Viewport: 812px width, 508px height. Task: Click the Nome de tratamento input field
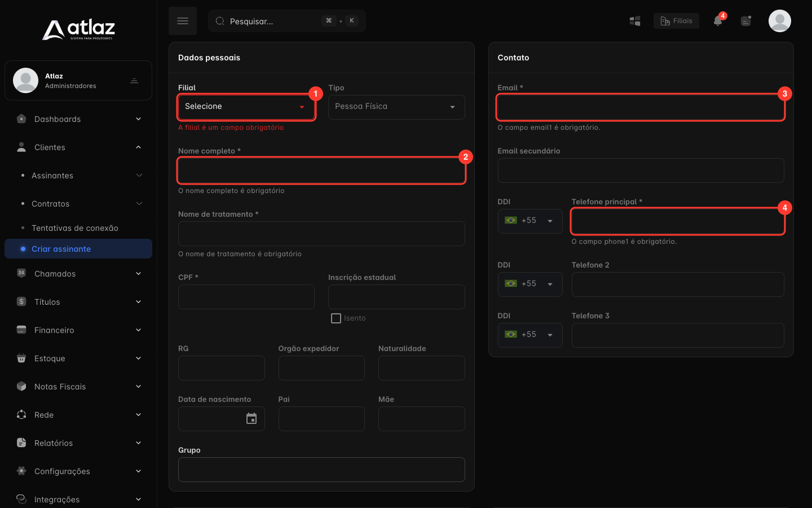coord(321,234)
